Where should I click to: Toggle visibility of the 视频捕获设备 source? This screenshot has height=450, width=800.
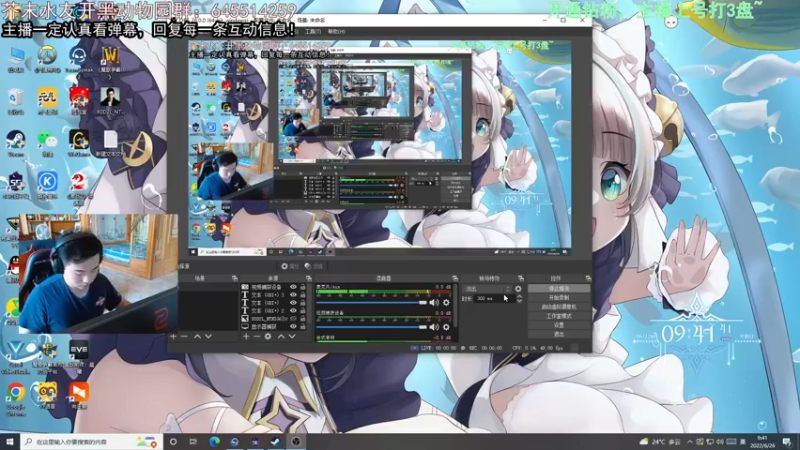(293, 287)
